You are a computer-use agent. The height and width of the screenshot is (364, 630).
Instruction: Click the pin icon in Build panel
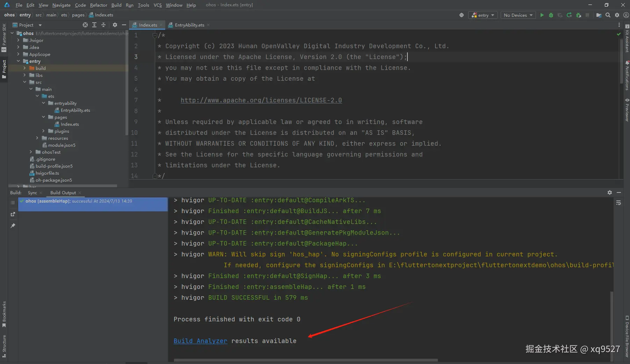pos(13,226)
